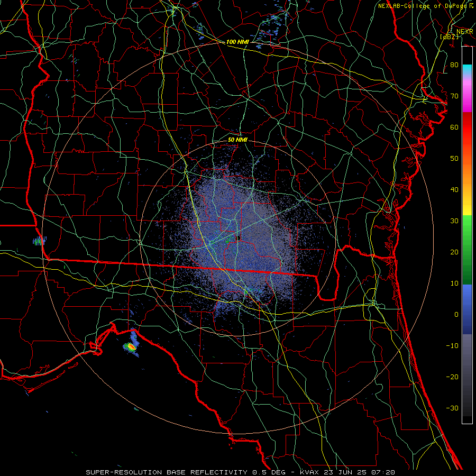This screenshot has width=476, height=476.
Task: Click the 30 value on the dBZ scale
Action: coord(454,221)
